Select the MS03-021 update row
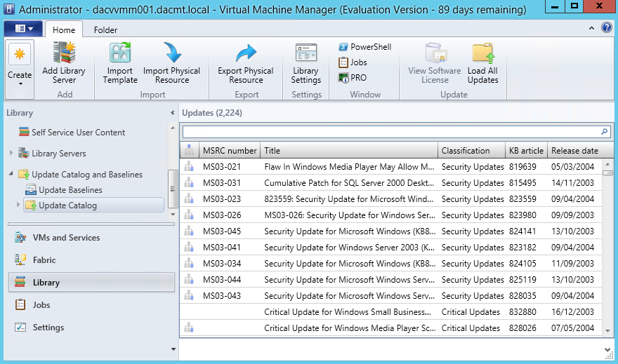 click(x=391, y=167)
